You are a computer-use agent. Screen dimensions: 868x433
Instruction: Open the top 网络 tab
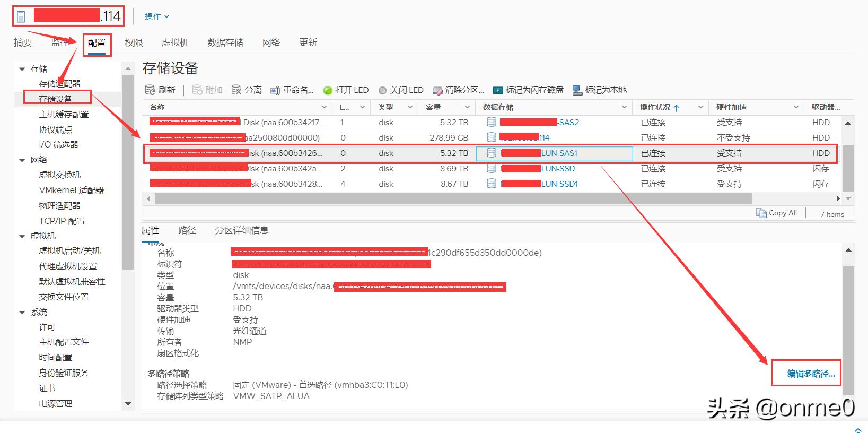(271, 42)
